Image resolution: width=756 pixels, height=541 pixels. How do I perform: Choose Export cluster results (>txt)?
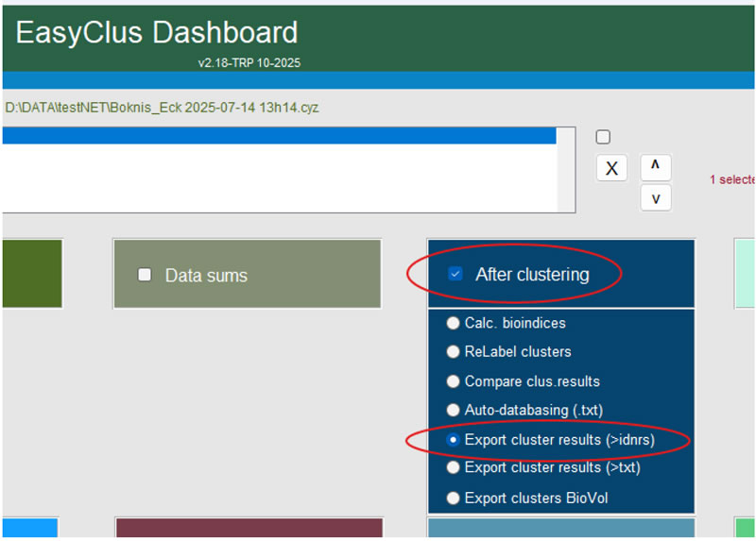tap(453, 467)
